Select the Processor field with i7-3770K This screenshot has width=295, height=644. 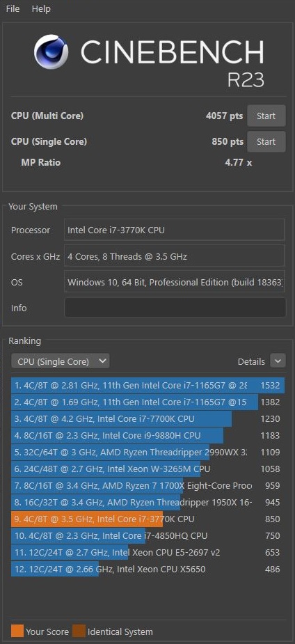pos(175,230)
